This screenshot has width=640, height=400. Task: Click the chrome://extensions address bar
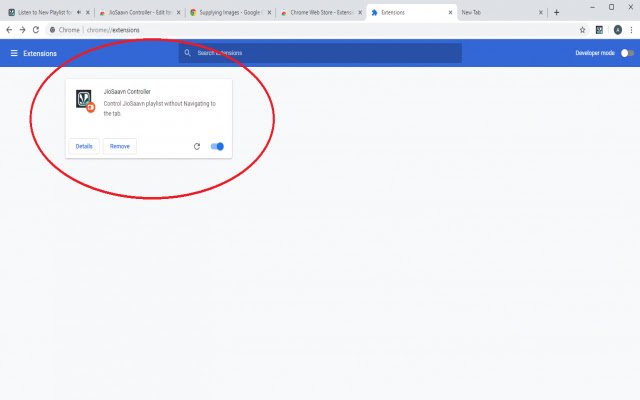pos(310,30)
